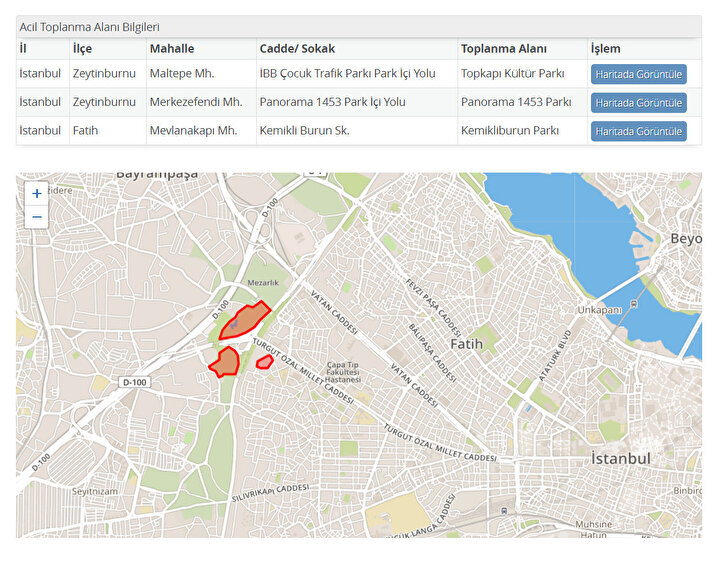Click the 'Panorama 1453 Parkı' cell text

tap(516, 102)
